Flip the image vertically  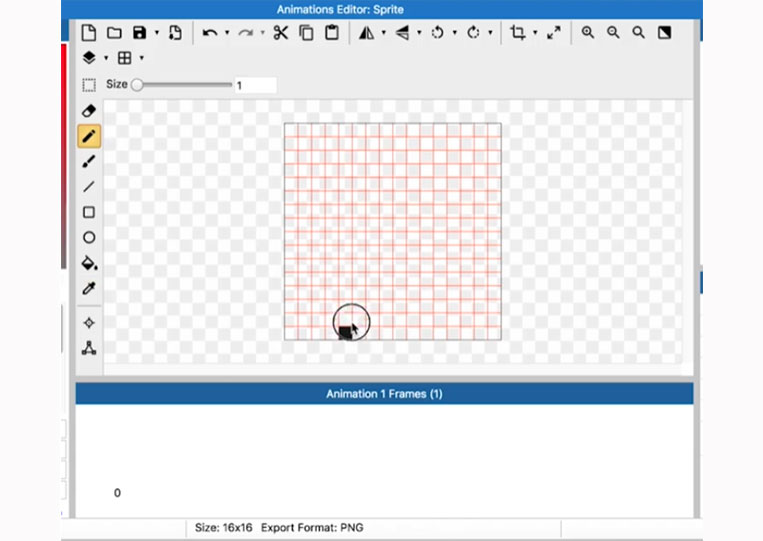[x=402, y=33]
